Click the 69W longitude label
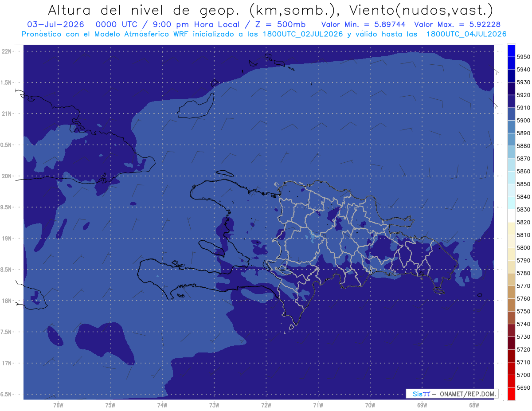This screenshot has width=532, height=411. [x=422, y=405]
